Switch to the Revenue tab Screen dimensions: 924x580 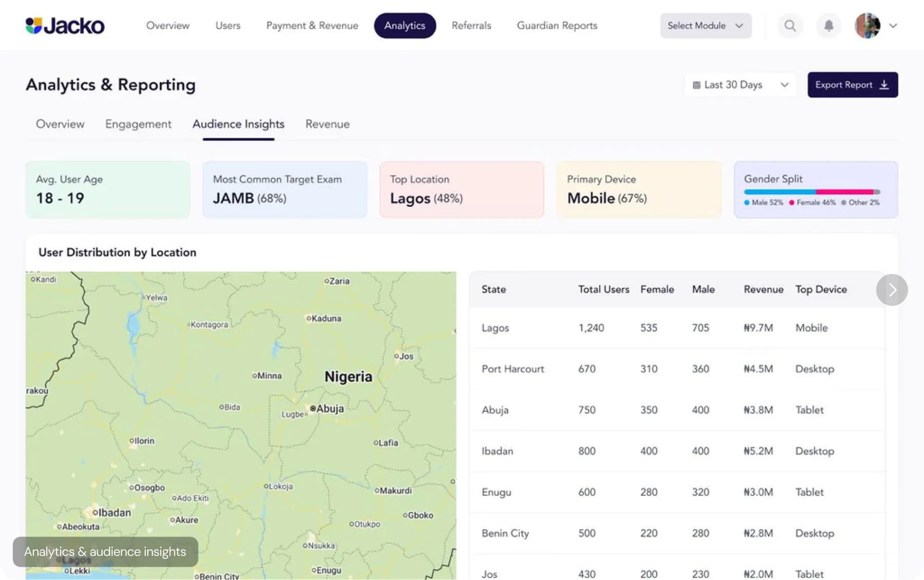point(328,124)
